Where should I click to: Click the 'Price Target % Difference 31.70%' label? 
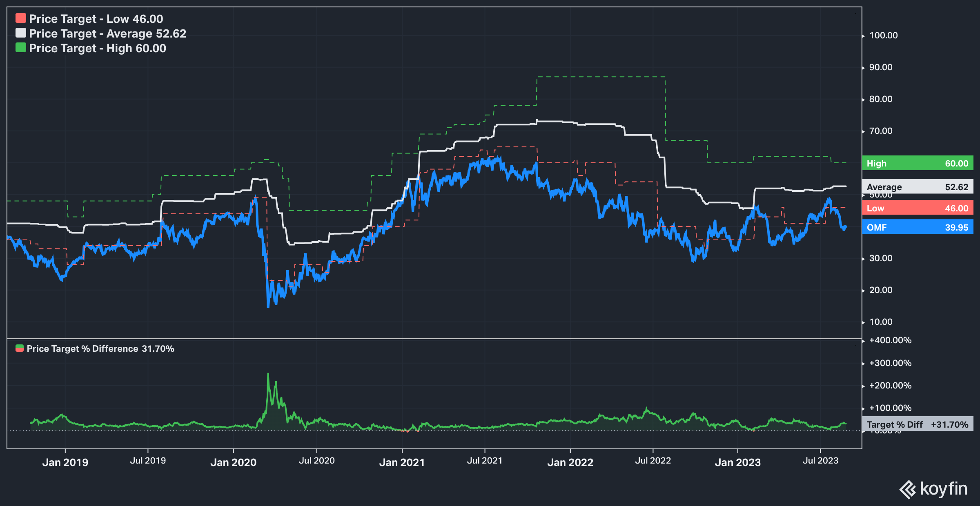click(100, 349)
